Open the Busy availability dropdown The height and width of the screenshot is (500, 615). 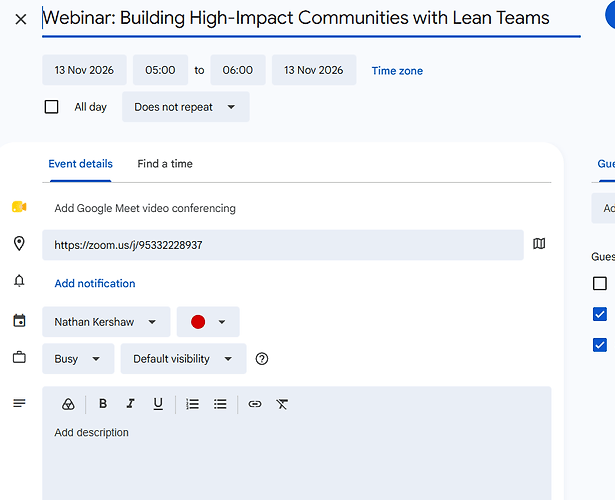coord(78,359)
